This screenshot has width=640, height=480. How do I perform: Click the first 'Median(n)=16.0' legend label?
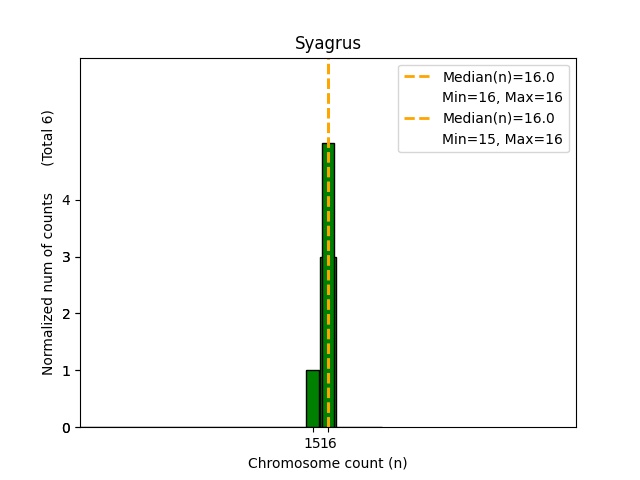pyautogui.click(x=498, y=77)
